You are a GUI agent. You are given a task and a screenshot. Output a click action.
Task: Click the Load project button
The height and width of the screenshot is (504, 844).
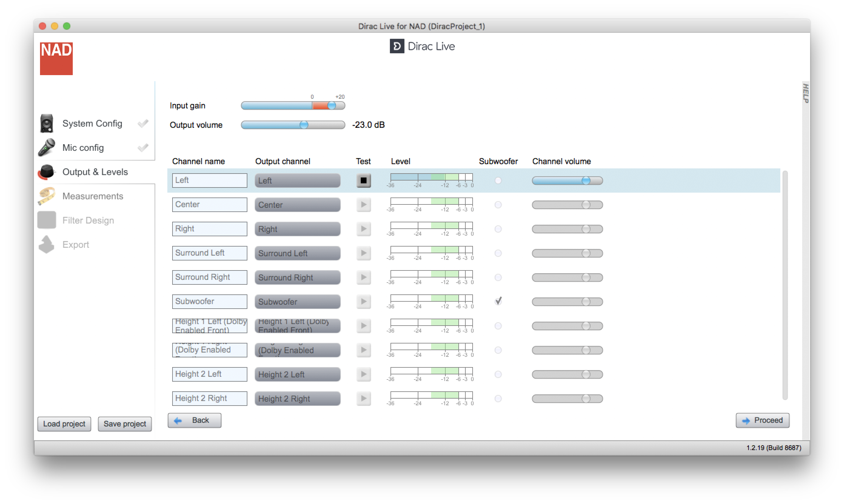click(x=64, y=423)
